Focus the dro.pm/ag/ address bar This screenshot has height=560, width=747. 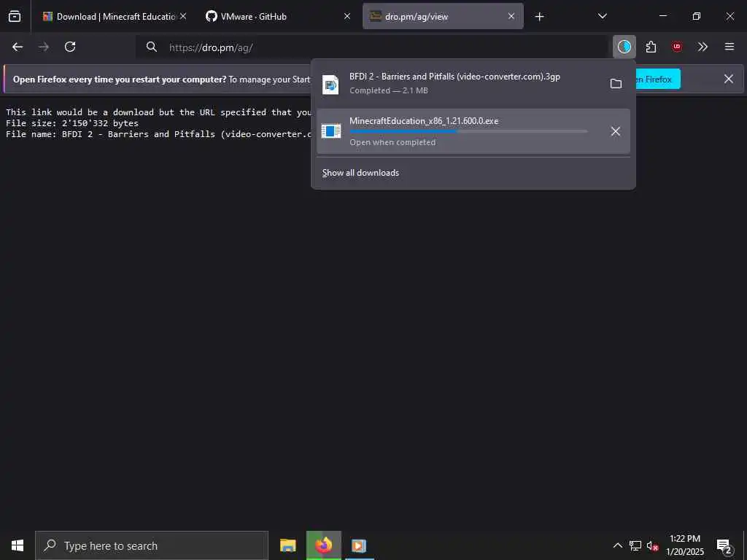(x=371, y=47)
